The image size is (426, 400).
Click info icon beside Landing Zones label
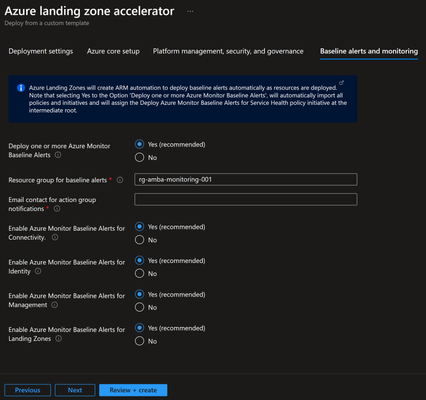tap(58, 339)
